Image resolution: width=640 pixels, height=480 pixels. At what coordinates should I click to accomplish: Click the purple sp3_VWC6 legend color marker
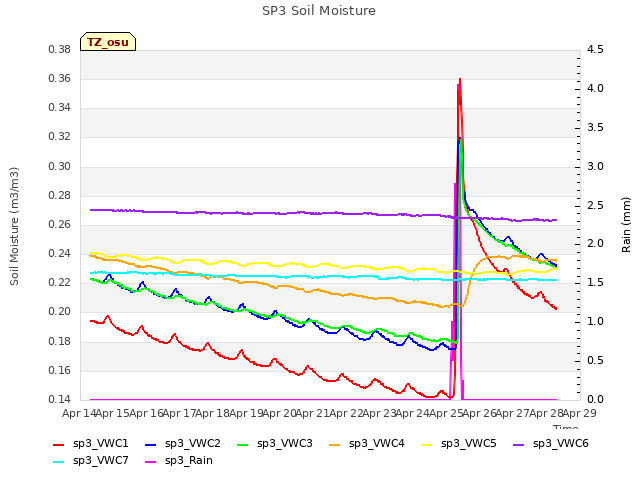coord(519,445)
